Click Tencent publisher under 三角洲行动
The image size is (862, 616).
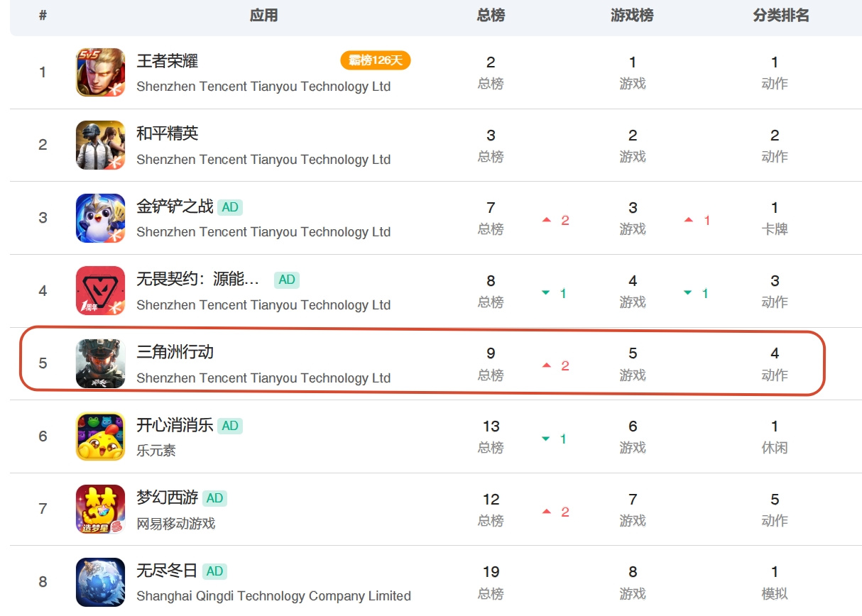click(x=263, y=378)
